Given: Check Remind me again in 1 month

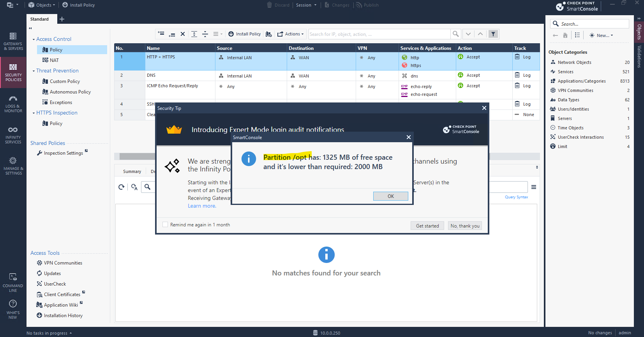Looking at the screenshot, I should (165, 224).
